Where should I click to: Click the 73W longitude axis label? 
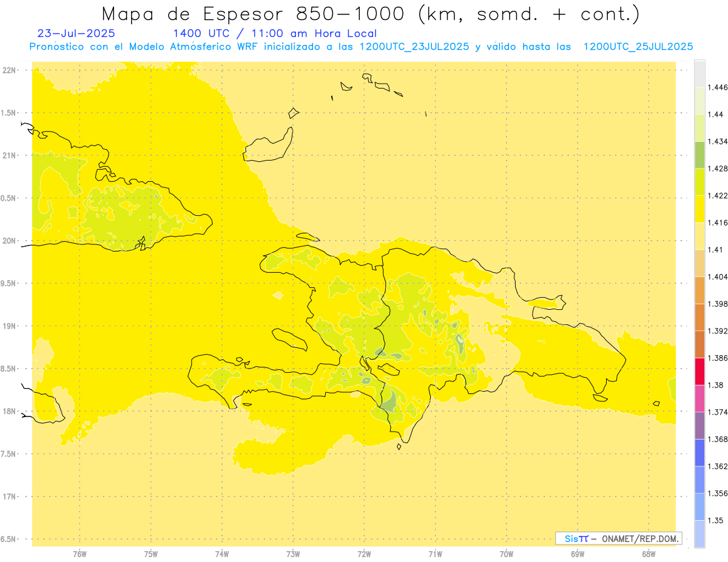pyautogui.click(x=293, y=554)
